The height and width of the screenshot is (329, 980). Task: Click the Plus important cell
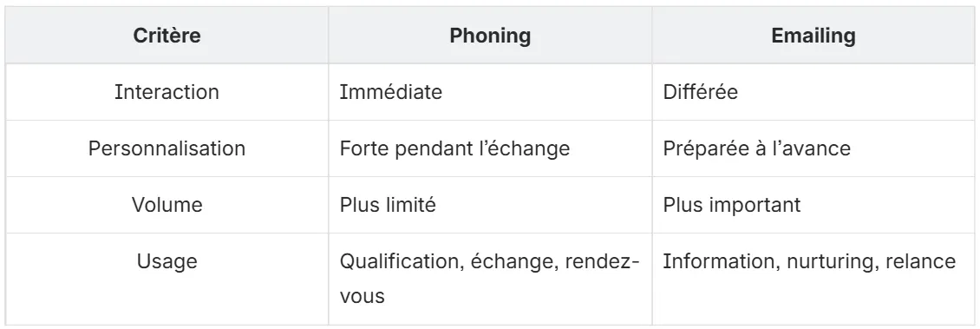(813, 205)
